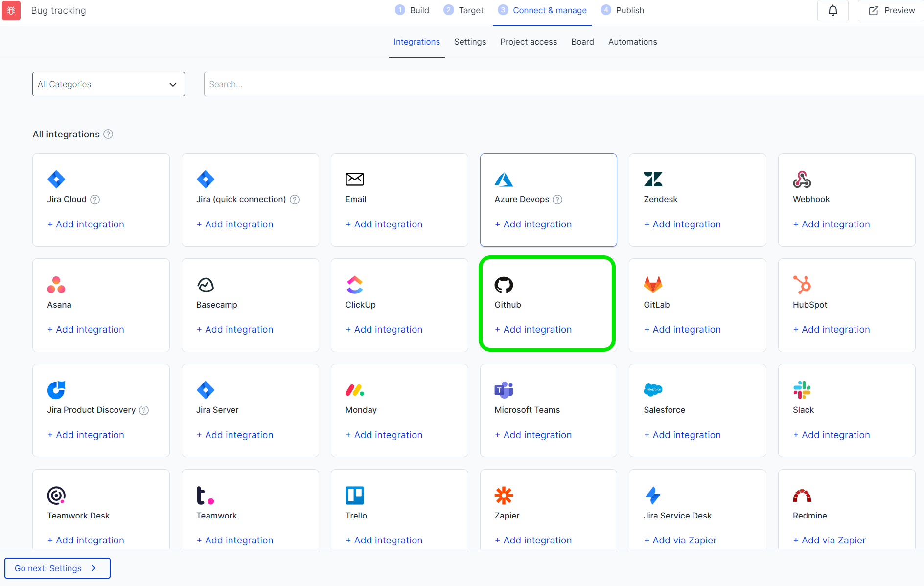Open the notifications bell
Image resolution: width=924 pixels, height=586 pixels.
point(833,10)
